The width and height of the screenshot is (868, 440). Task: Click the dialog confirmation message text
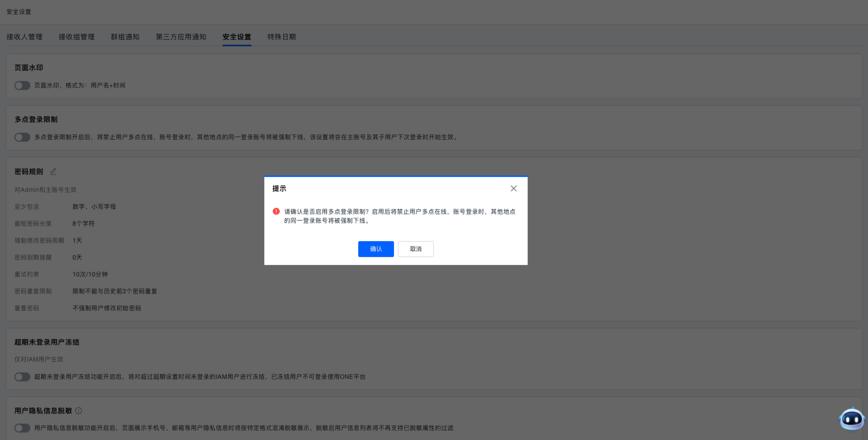click(399, 216)
